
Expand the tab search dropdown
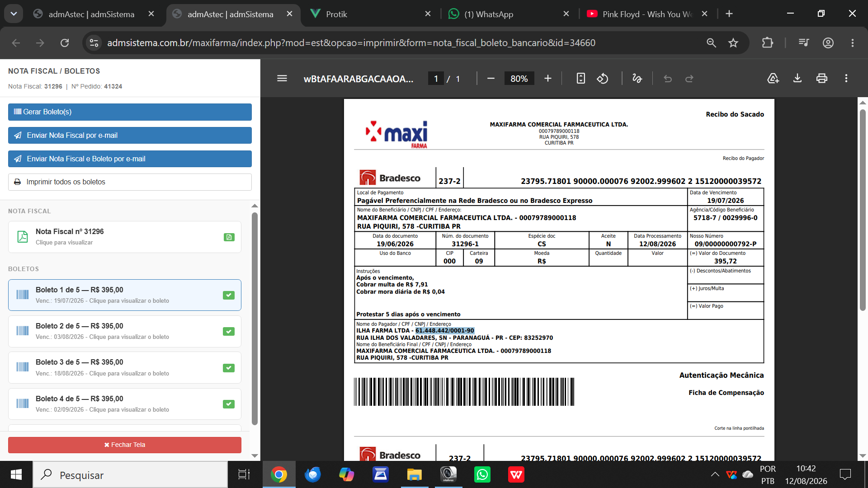click(x=14, y=14)
